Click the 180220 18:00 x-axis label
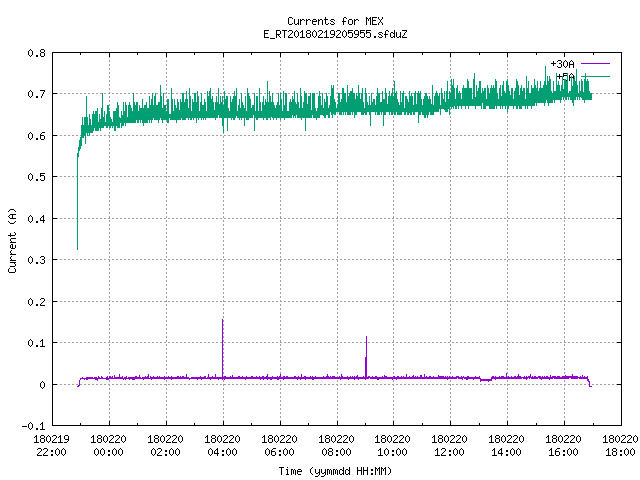This screenshot has height=480, width=640. click(x=620, y=446)
